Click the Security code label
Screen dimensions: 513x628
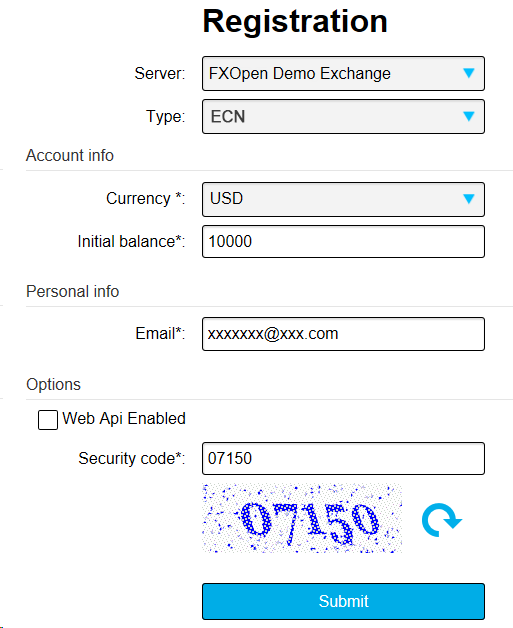(132, 459)
